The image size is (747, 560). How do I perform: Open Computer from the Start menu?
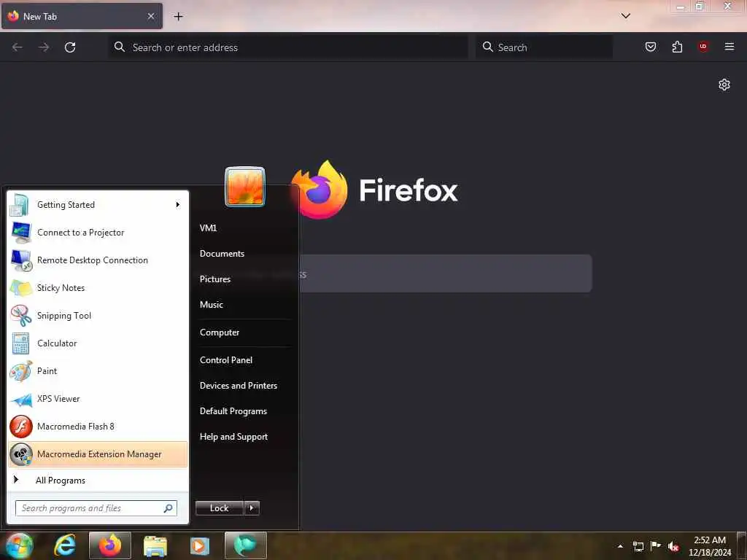(219, 332)
